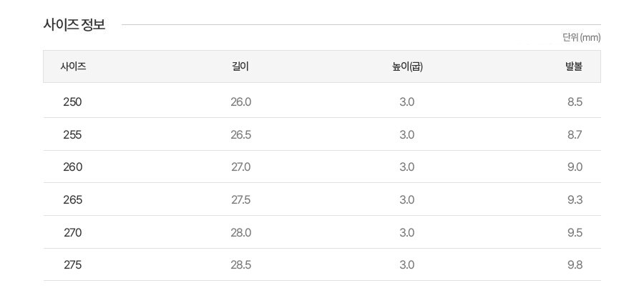
Task: Pick the size 265 cell
Action: [x=72, y=199]
